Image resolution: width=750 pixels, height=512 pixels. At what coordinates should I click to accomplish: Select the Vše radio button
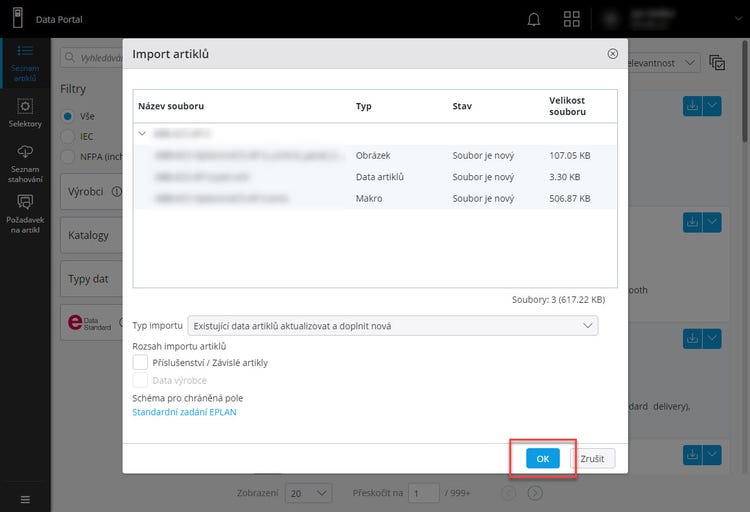click(x=68, y=115)
